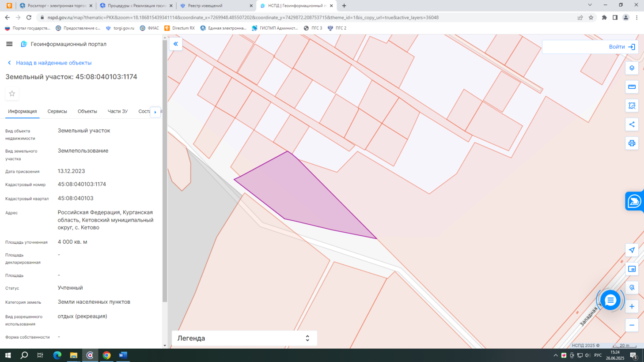
Task: Switch to the Части ЗУ tab
Action: [117, 111]
